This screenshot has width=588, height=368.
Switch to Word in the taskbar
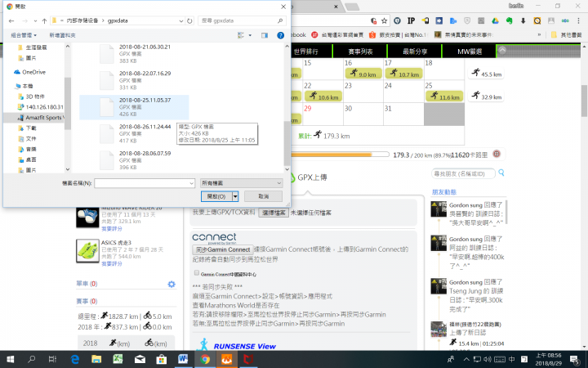[183, 359]
